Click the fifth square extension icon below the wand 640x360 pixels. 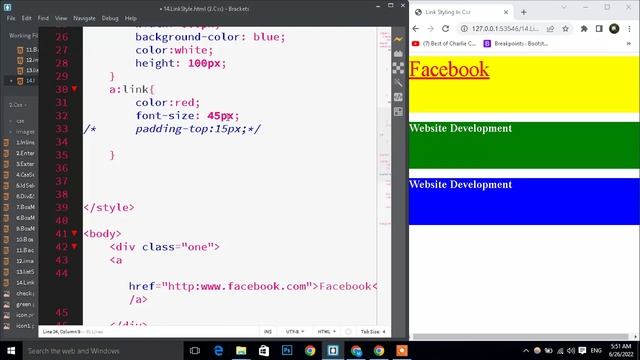[398, 97]
